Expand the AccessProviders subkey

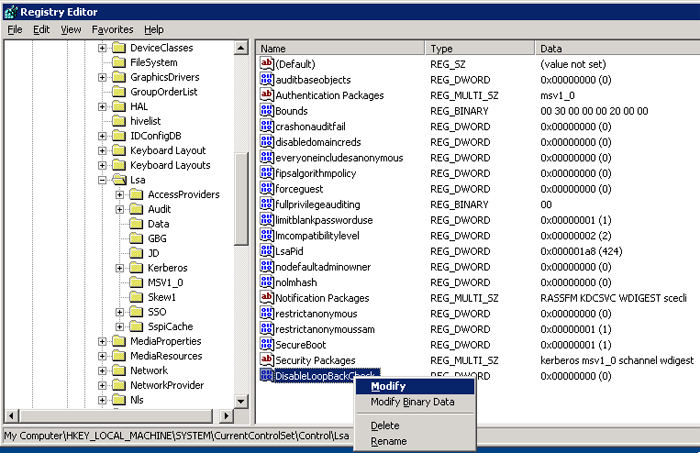coord(120,195)
